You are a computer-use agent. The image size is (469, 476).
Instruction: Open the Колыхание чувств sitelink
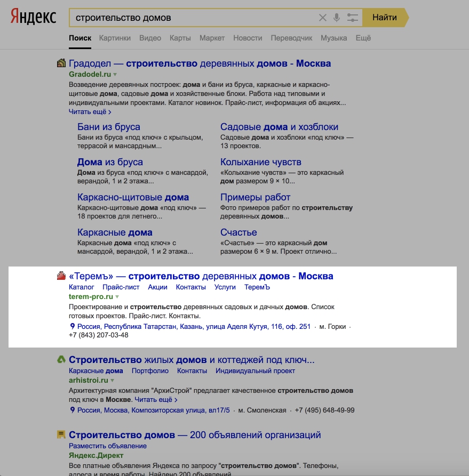pyautogui.click(x=261, y=162)
